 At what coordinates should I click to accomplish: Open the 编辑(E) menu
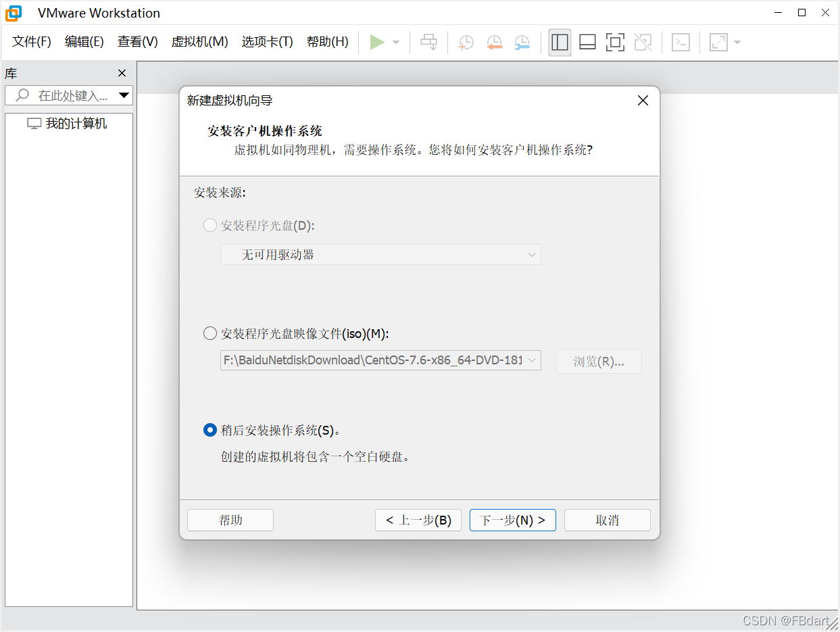pyautogui.click(x=84, y=42)
